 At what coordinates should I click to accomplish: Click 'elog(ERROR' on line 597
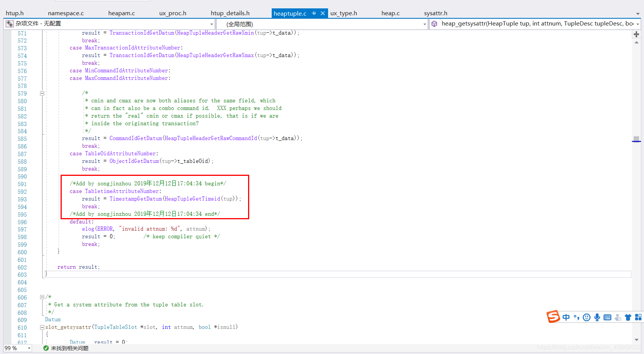(x=98, y=229)
